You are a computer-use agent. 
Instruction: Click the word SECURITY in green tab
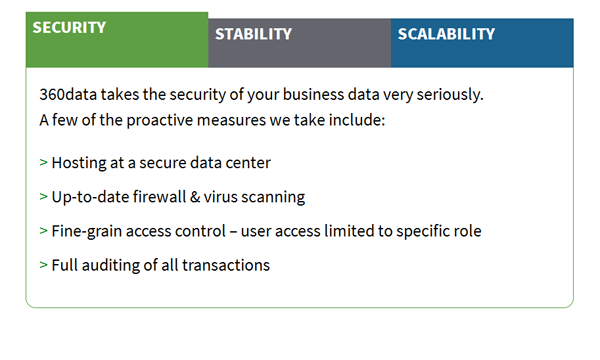tap(69, 28)
